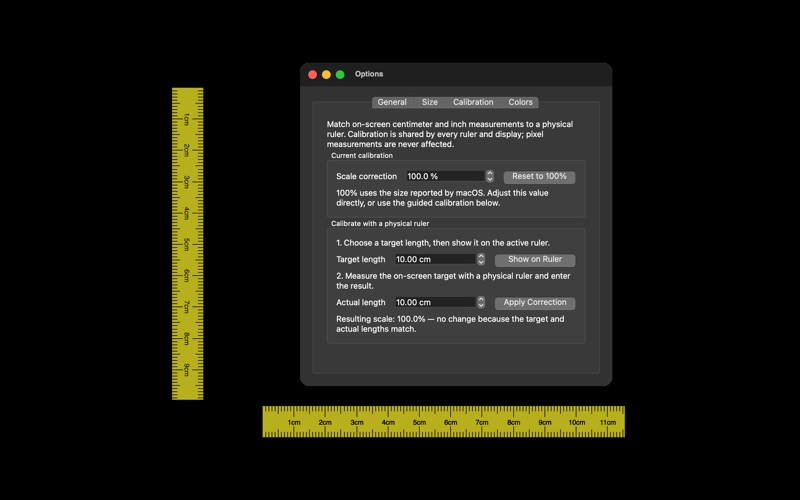The width and height of the screenshot is (800, 500).
Task: Select the Calibration tab
Action: click(x=473, y=102)
